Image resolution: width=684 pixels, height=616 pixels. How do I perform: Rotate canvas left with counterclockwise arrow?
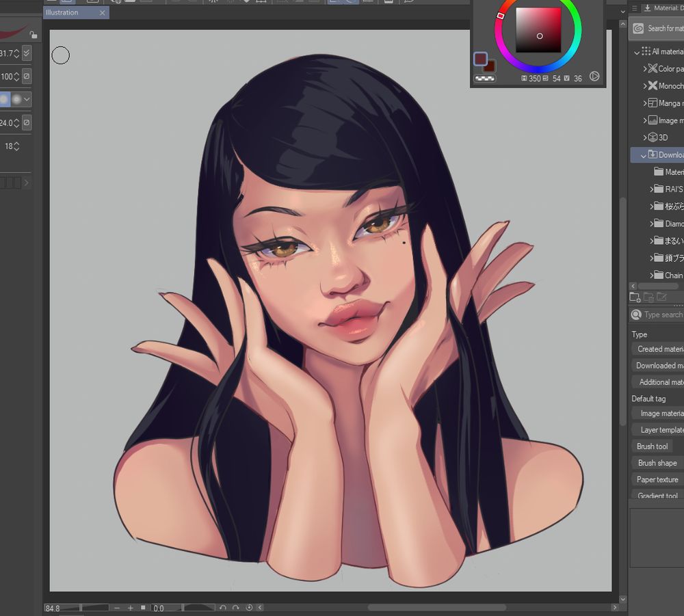pyautogui.click(x=223, y=608)
